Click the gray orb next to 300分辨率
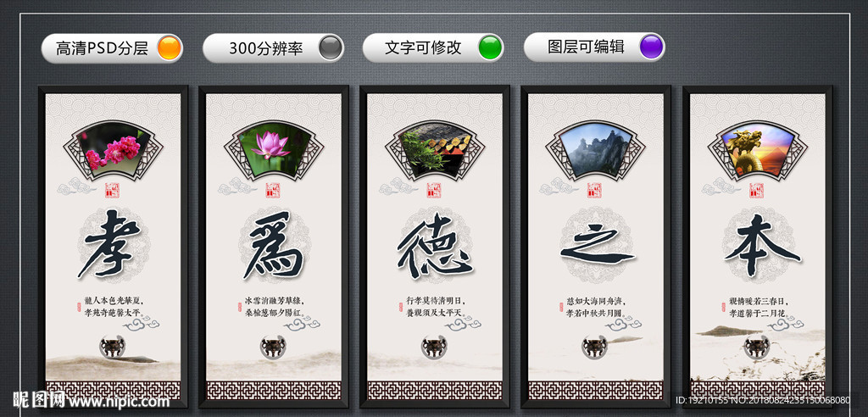This screenshot has height=417, width=868. tap(331, 47)
